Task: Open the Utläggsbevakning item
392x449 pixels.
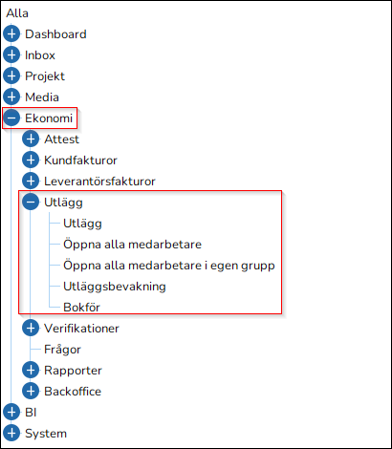Action: click(x=114, y=286)
